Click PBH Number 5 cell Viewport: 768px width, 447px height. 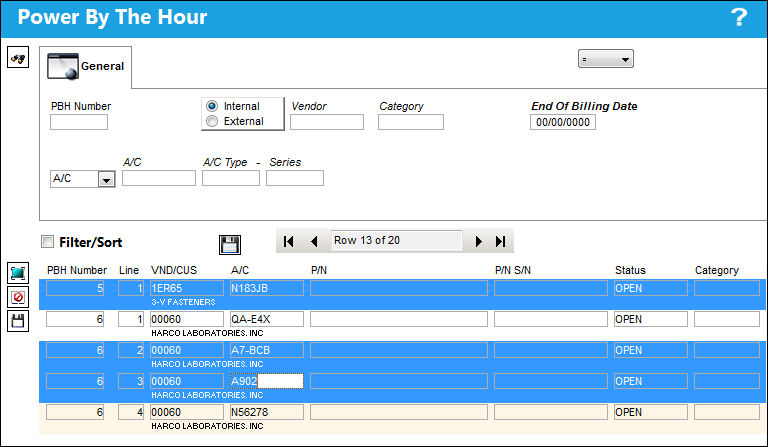[75, 288]
